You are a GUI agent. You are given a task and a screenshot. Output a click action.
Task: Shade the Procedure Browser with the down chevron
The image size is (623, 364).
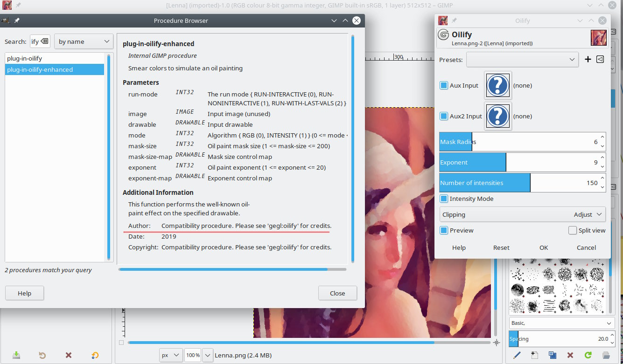(x=334, y=21)
